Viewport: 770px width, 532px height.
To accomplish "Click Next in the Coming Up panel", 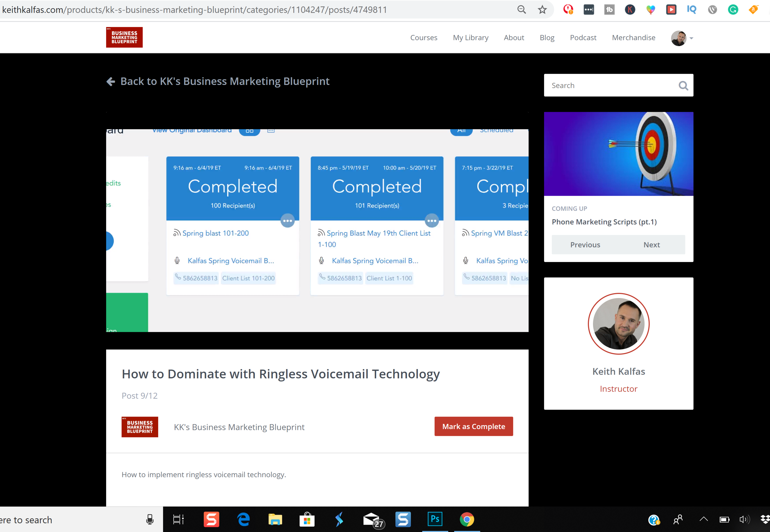I will pyautogui.click(x=651, y=245).
